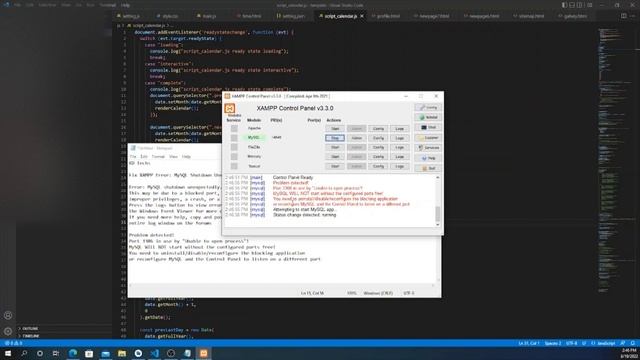Image resolution: width=640 pixels, height=360 pixels.
Task: Open XAMPP Config button with wrench icon
Action: (x=428, y=107)
